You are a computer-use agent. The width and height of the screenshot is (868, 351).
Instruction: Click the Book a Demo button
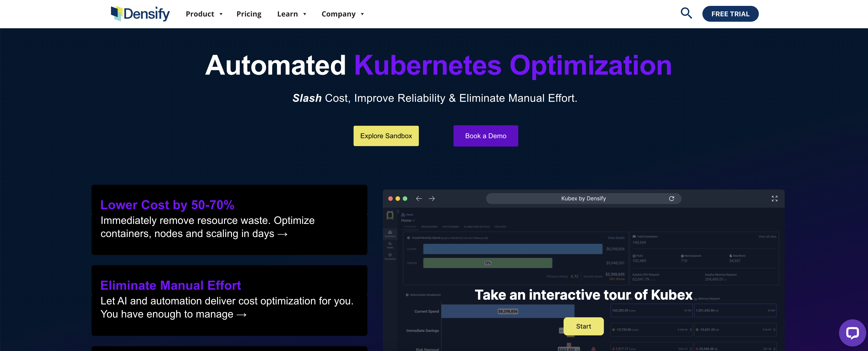coord(486,136)
